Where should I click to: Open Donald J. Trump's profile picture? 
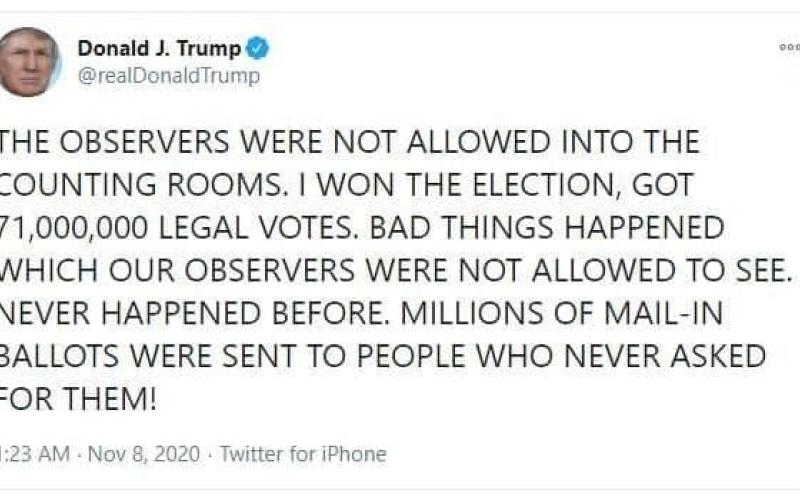[28, 62]
